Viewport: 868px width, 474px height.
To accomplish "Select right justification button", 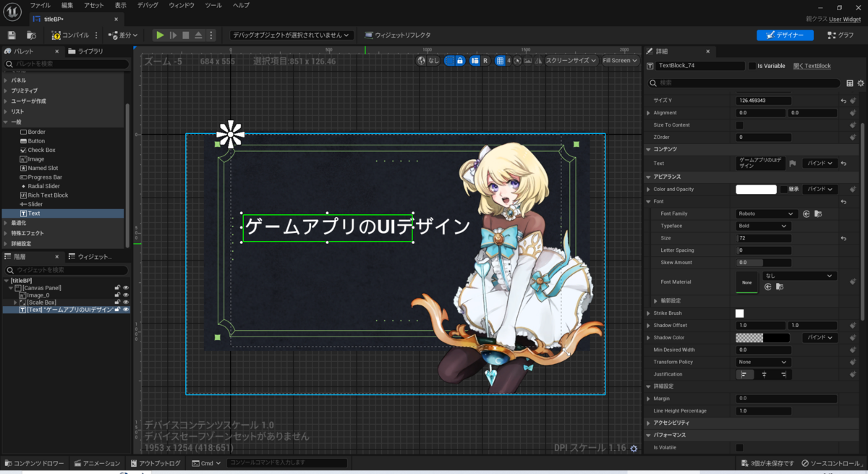I will pyautogui.click(x=782, y=375).
